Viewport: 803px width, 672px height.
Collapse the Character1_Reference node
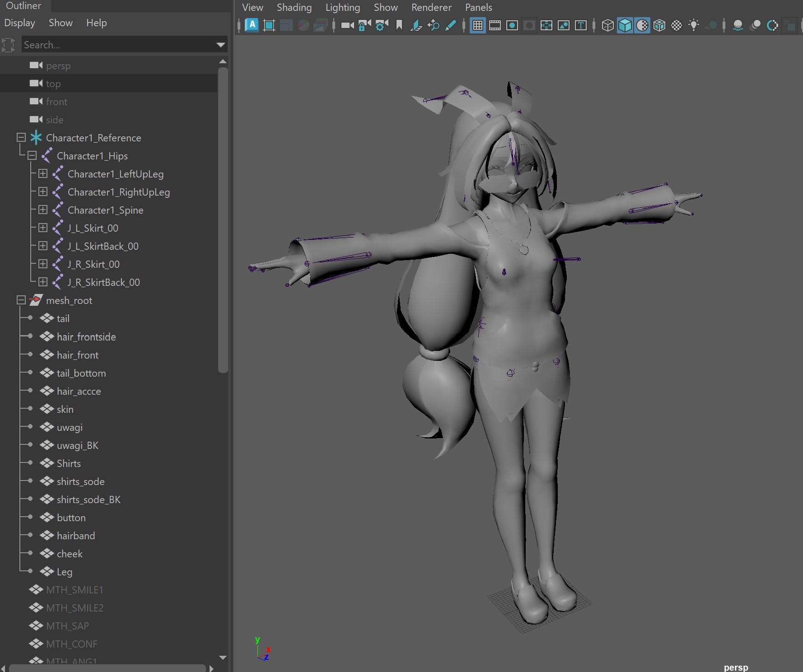21,137
